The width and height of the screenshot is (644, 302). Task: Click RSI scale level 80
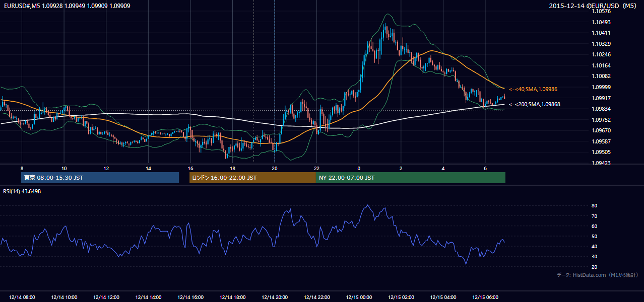click(x=594, y=206)
